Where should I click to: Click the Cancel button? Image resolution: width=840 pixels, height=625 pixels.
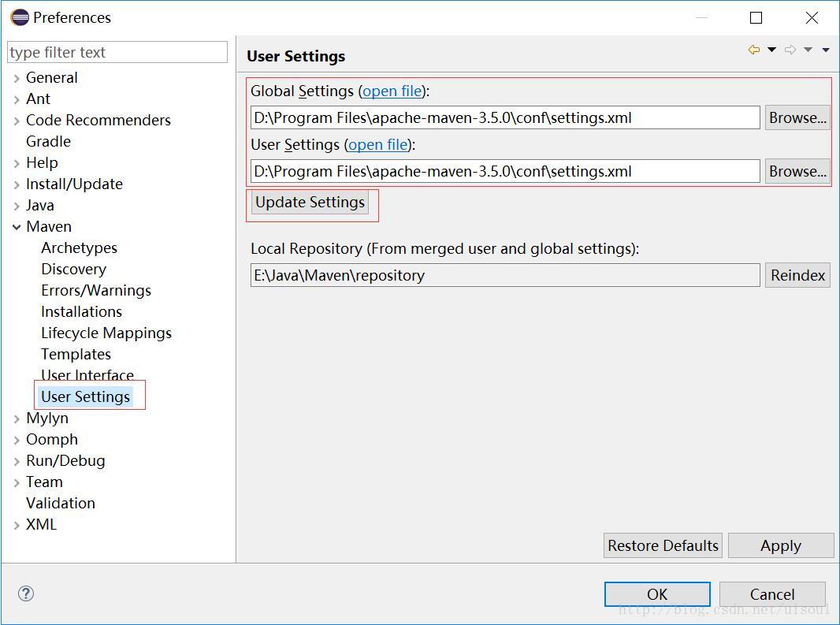[x=772, y=594]
